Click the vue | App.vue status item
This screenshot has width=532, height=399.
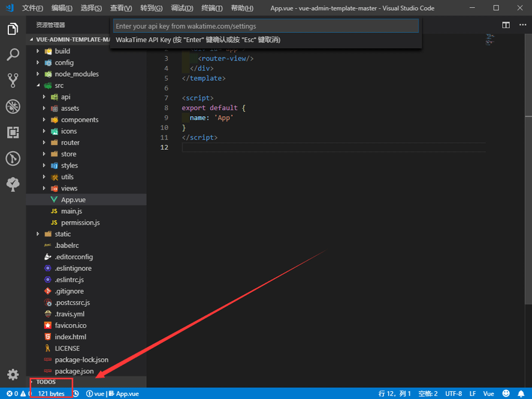point(112,394)
